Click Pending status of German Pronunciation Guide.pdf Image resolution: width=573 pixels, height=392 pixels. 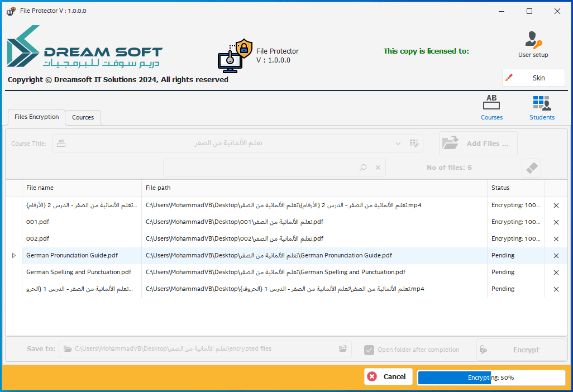pos(515,255)
